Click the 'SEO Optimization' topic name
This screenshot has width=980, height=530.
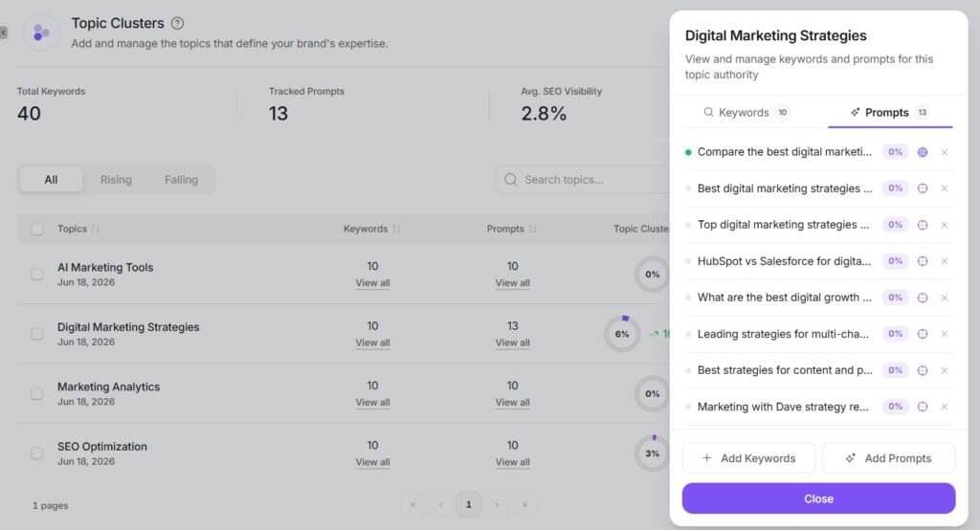point(102,447)
